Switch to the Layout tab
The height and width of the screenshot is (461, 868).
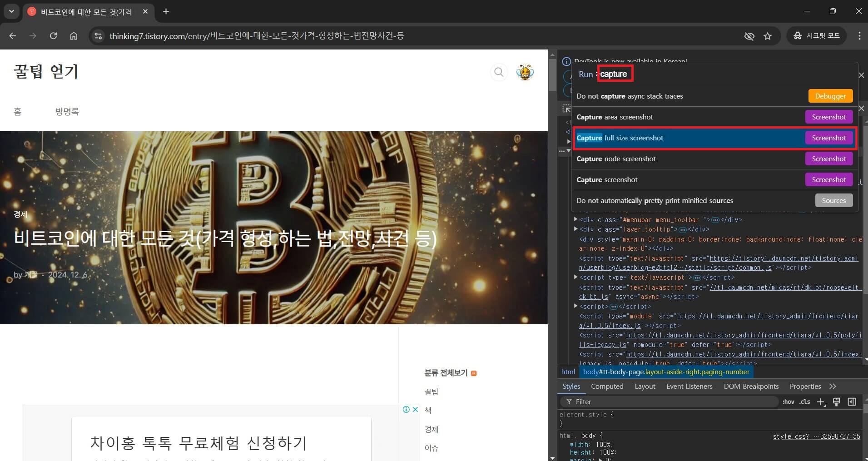point(645,387)
